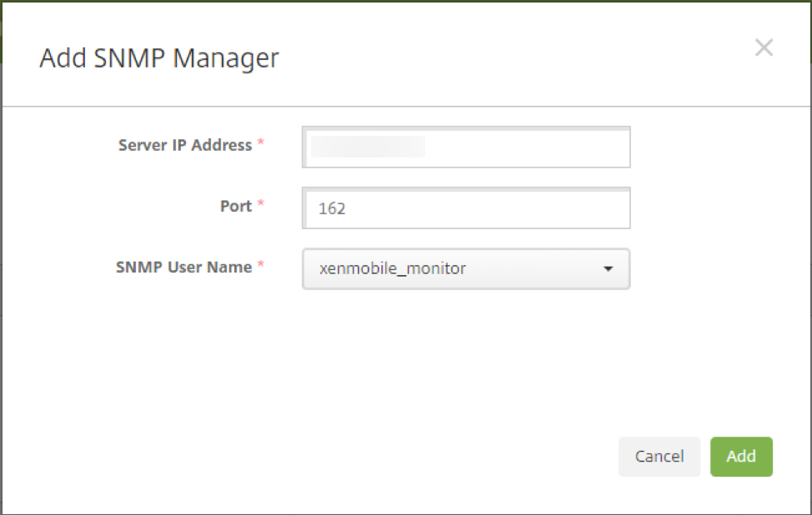Close the Add SNMP Manager dialog
The image size is (812, 515).
764,48
